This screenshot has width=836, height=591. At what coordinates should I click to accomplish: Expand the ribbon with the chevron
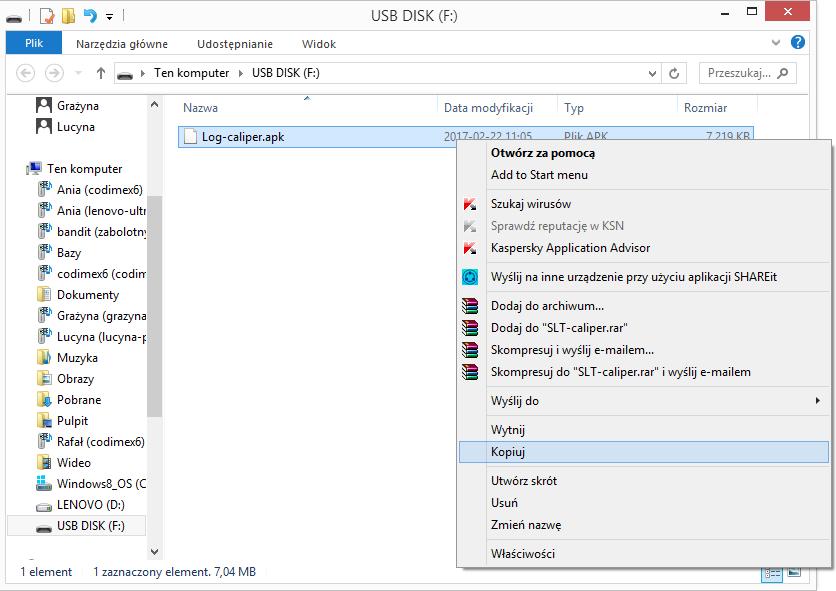[x=776, y=43]
